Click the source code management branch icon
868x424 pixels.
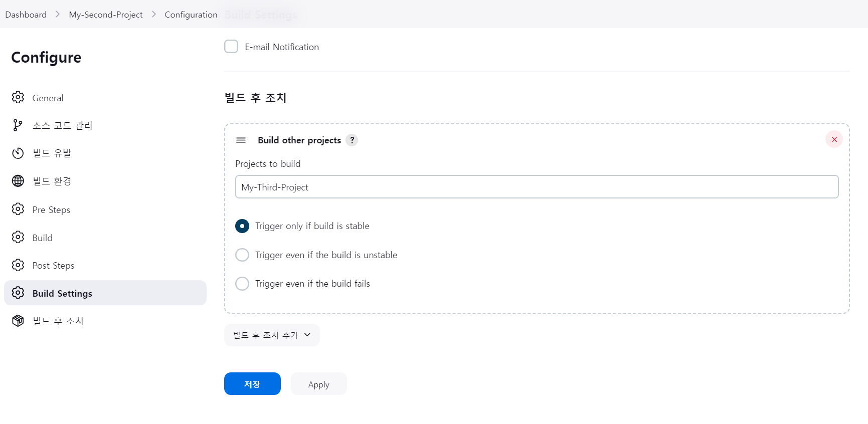click(18, 125)
